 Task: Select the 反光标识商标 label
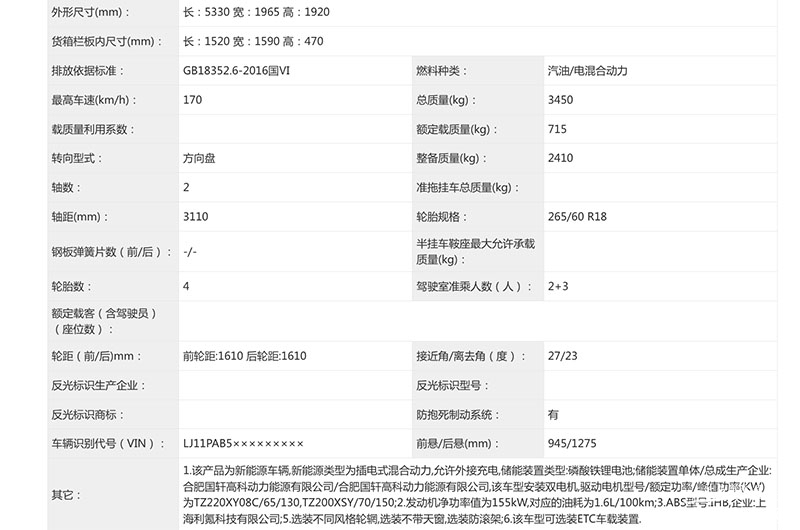coord(88,415)
